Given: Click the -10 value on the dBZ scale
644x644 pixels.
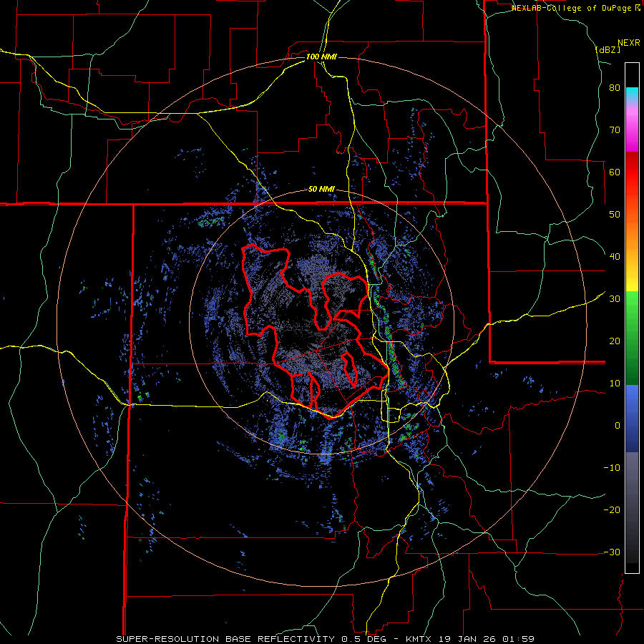Looking at the screenshot, I should pos(612,468).
